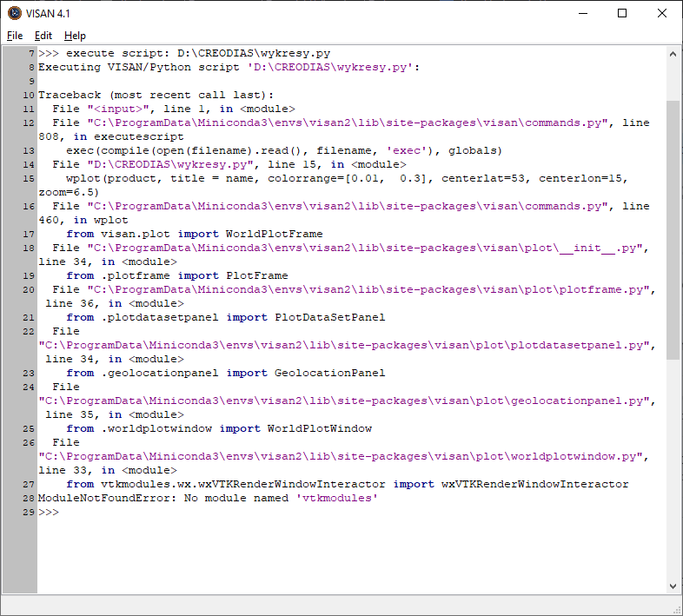The width and height of the screenshot is (683, 616).
Task: Click 'from .plotframe import PlotFrame' line
Action: pos(177,275)
